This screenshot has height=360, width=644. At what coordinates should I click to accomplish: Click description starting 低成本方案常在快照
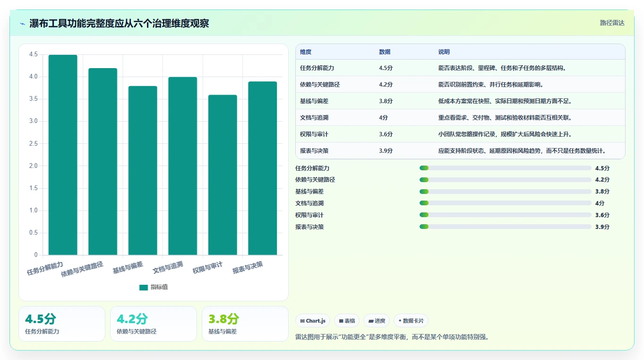click(505, 101)
